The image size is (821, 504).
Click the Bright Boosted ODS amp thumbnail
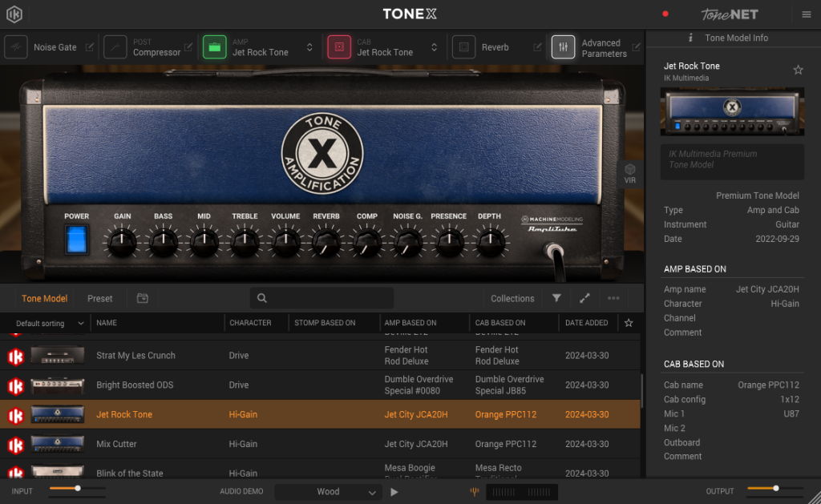58,385
